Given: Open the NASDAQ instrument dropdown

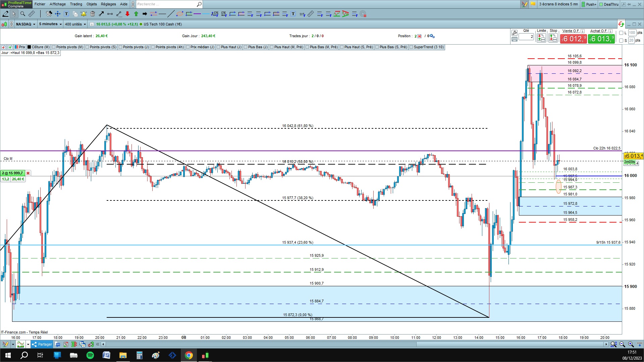Looking at the screenshot, I should (26, 24).
